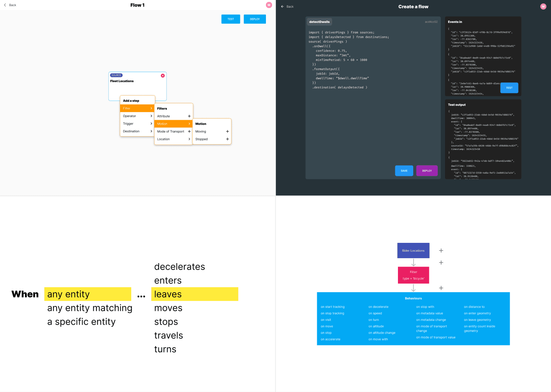Viewport: 551px width, 392px height.
Task: Click plus below the Rider Locations arrow
Action: [441, 263]
